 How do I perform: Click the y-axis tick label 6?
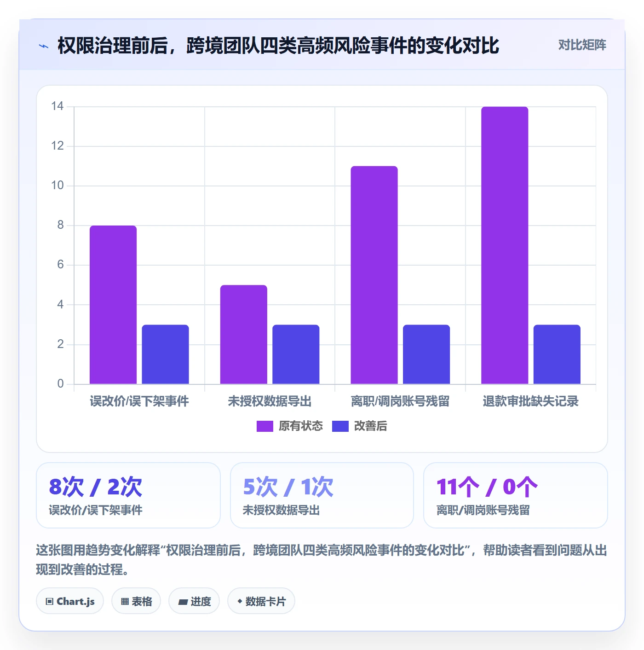click(60, 265)
